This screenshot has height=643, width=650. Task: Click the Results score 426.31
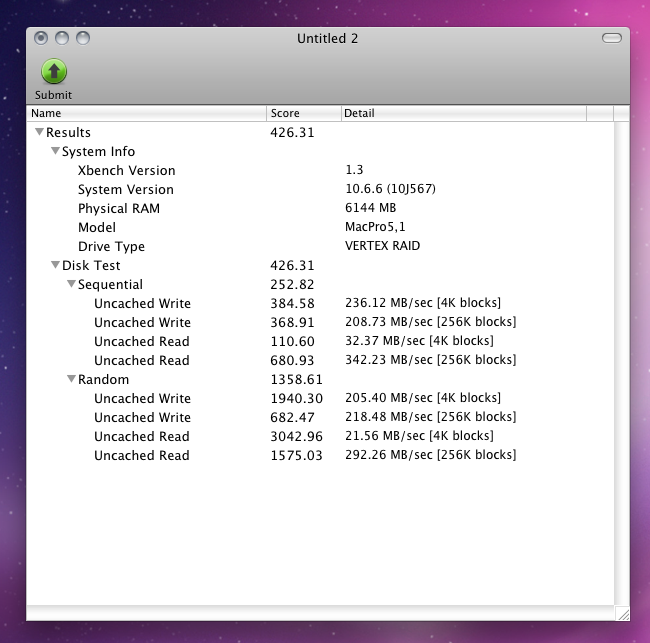point(293,132)
